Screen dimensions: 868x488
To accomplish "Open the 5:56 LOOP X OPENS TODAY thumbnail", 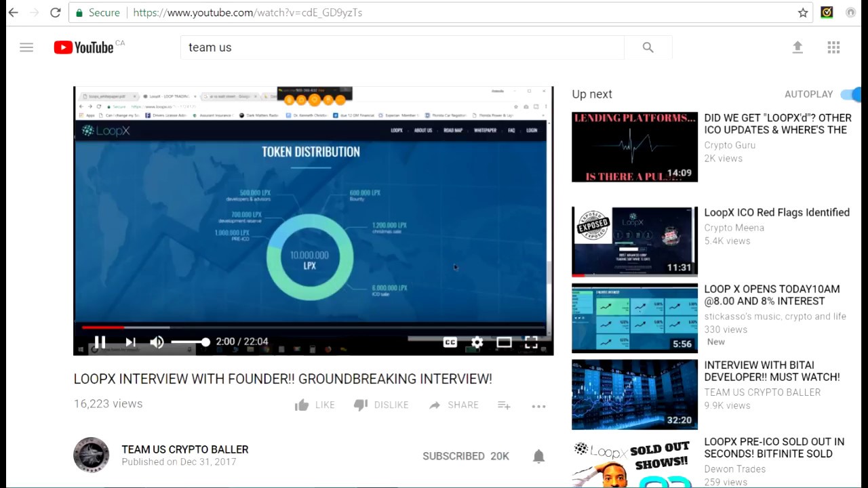I will pos(635,319).
